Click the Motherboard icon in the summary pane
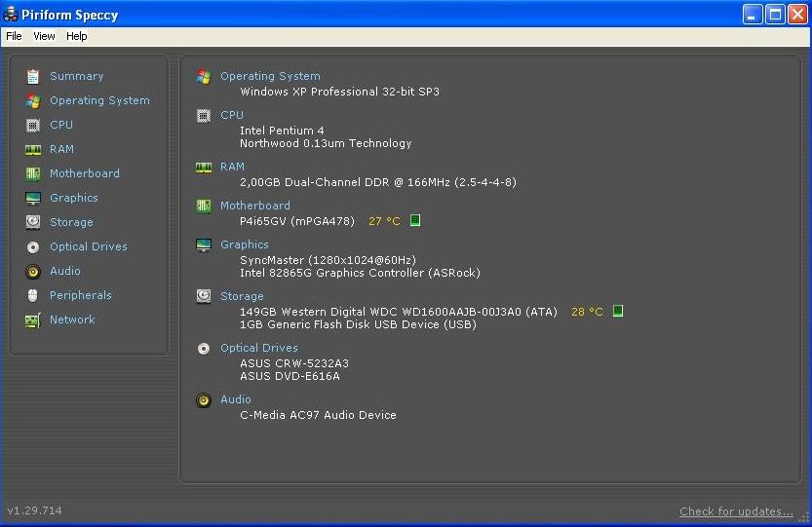 [x=204, y=207]
